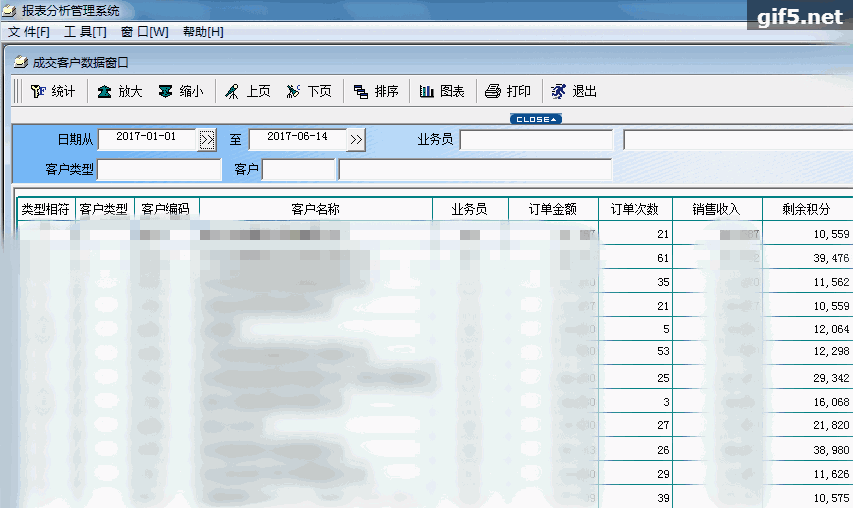Click the 缩小 zoom out icon
This screenshot has height=508, width=853.
(180, 91)
